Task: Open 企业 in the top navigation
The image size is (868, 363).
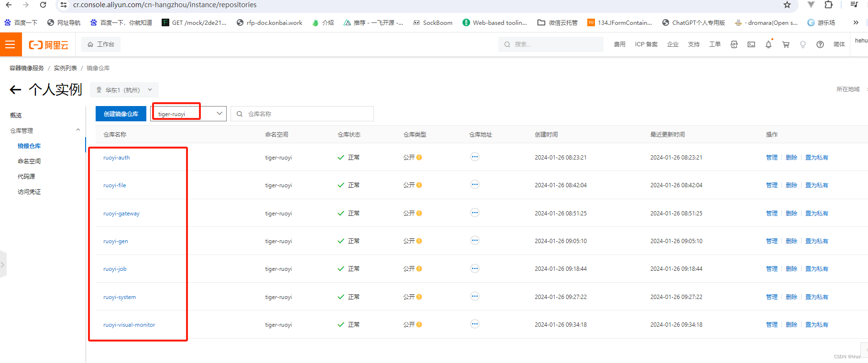Action: click(673, 44)
